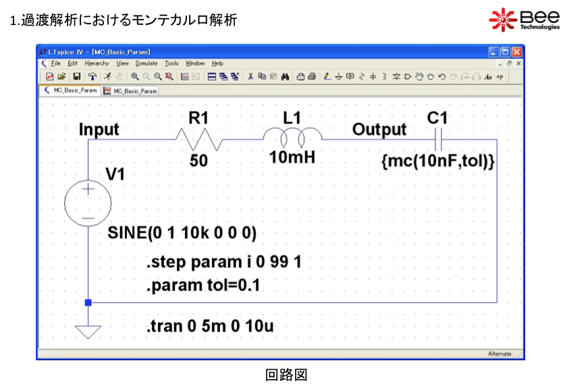Open the Simulate menu

146,63
